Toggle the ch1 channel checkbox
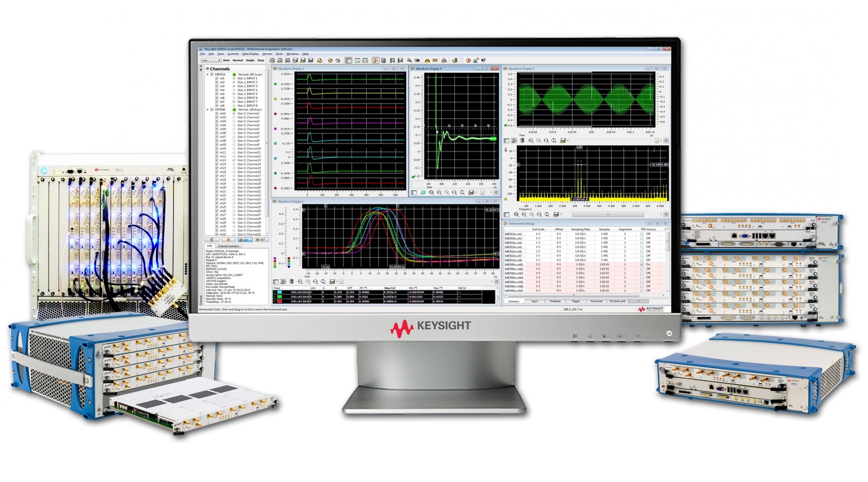 (217, 78)
